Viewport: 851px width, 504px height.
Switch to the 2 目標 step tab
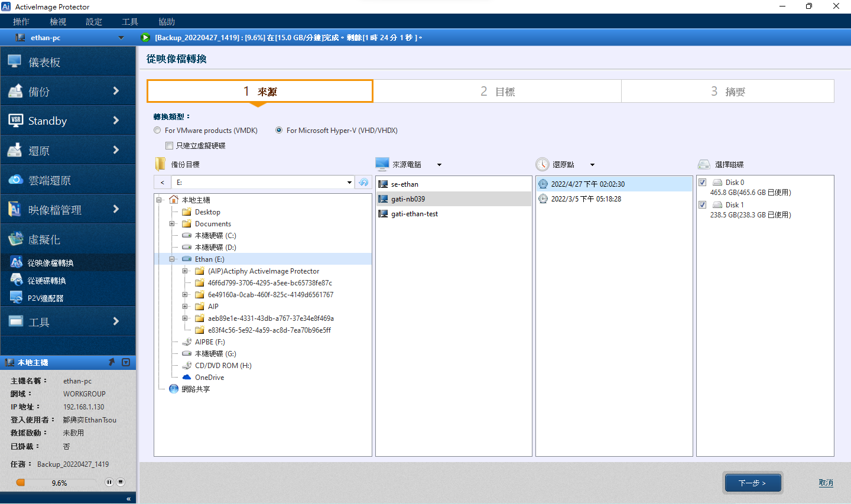coord(497,92)
